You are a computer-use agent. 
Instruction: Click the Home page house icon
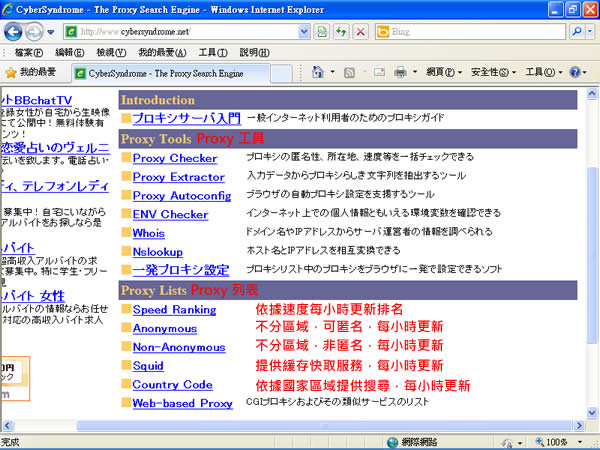[x=318, y=72]
